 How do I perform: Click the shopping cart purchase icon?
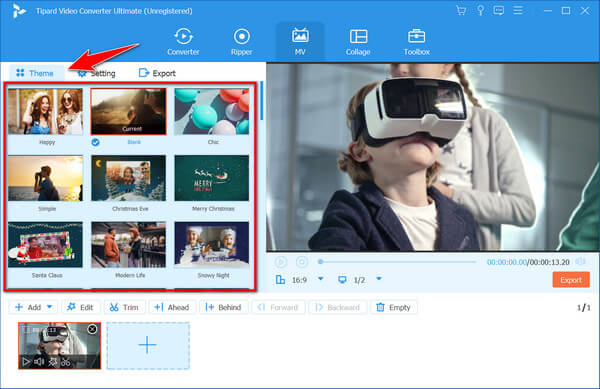[x=461, y=10]
